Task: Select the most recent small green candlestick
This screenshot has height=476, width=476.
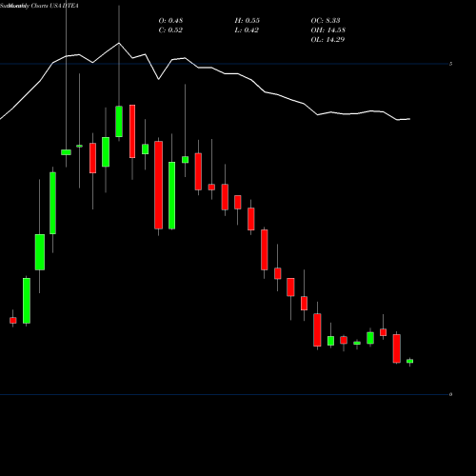Action: (410, 361)
